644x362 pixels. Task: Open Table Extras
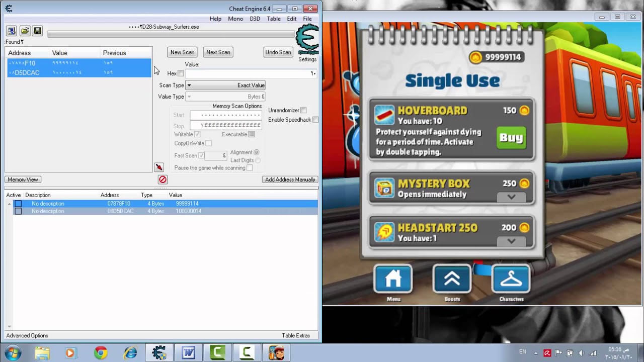click(296, 335)
